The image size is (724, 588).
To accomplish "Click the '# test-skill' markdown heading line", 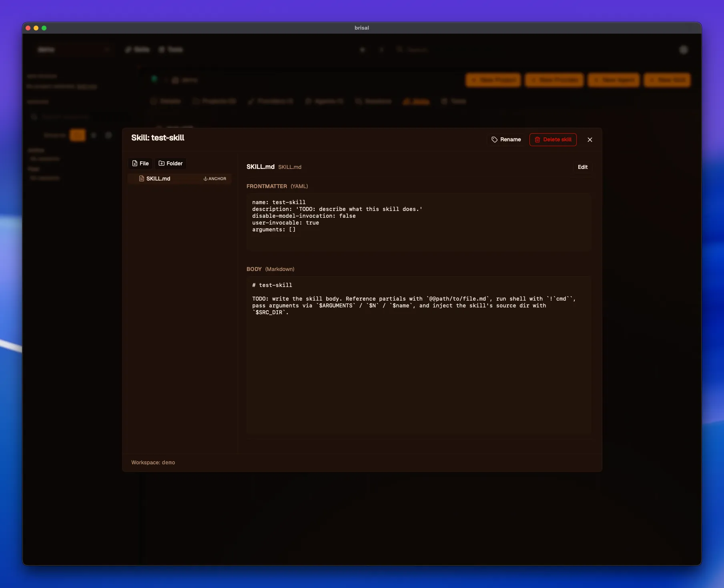I will [x=272, y=285].
